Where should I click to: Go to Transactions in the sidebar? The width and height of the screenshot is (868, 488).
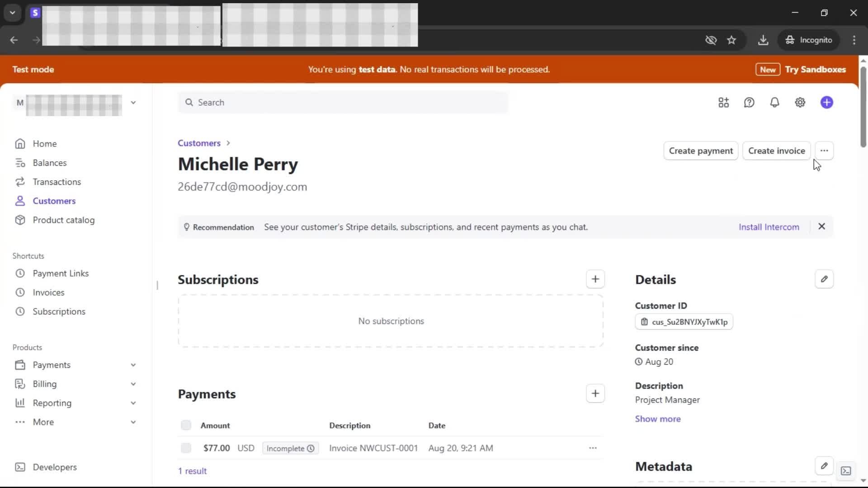point(57,182)
